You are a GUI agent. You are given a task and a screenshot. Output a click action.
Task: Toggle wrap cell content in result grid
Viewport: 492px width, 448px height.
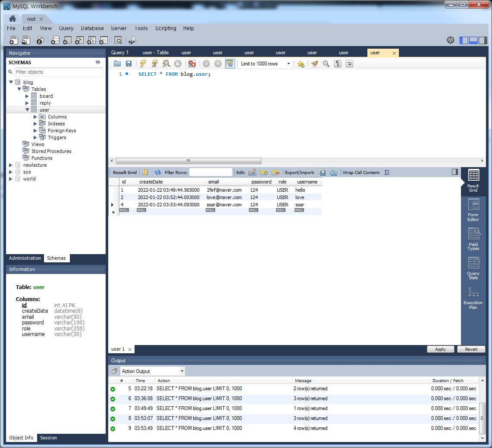click(387, 172)
